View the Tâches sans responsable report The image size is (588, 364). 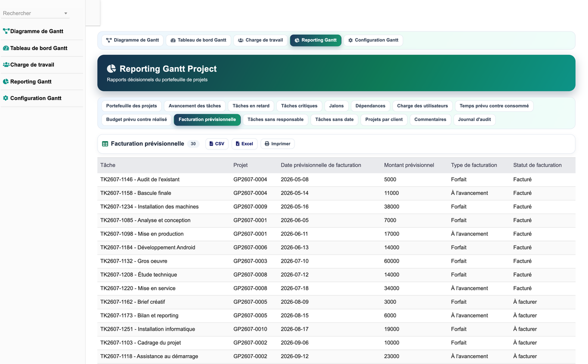point(275,120)
